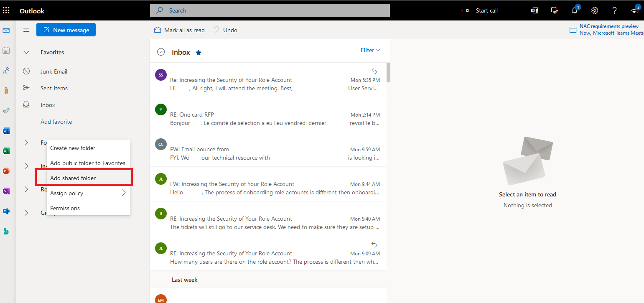Viewport: 644px width, 303px height.
Task: Choose Assign policy menu item
Action: [x=89, y=193]
